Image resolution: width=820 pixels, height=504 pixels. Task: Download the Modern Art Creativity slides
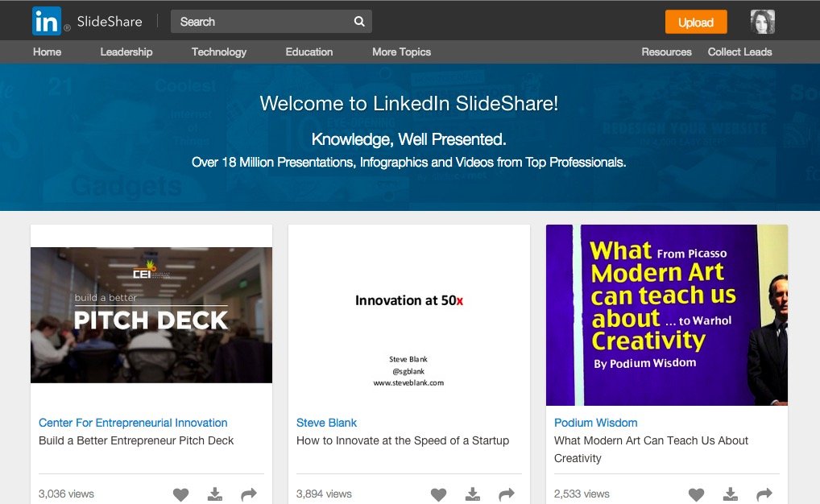pyautogui.click(x=730, y=494)
